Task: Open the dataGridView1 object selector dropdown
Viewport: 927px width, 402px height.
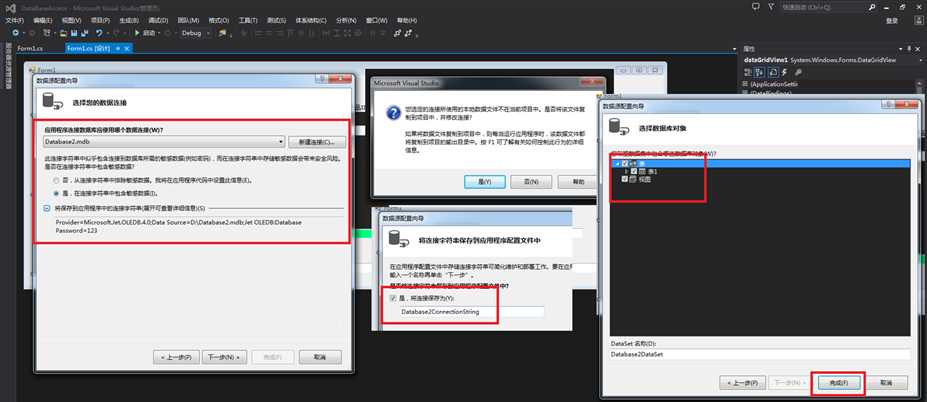Action: (x=918, y=60)
